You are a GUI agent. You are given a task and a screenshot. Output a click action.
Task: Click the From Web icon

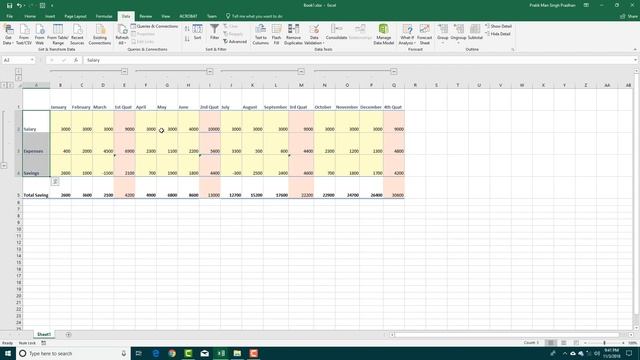click(x=40, y=35)
